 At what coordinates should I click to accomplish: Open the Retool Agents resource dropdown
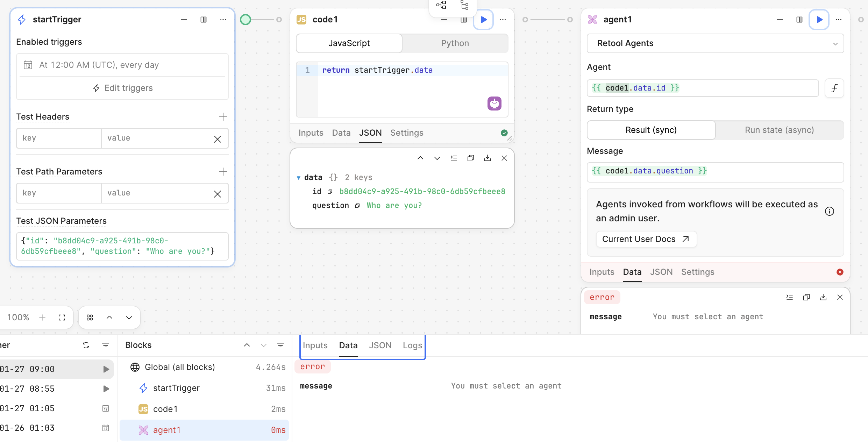tap(715, 43)
